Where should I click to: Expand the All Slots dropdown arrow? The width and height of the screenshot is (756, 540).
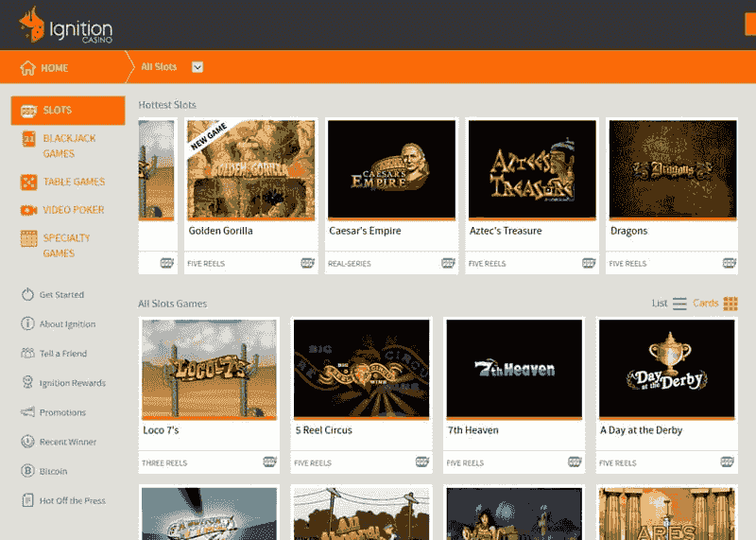pos(198,67)
